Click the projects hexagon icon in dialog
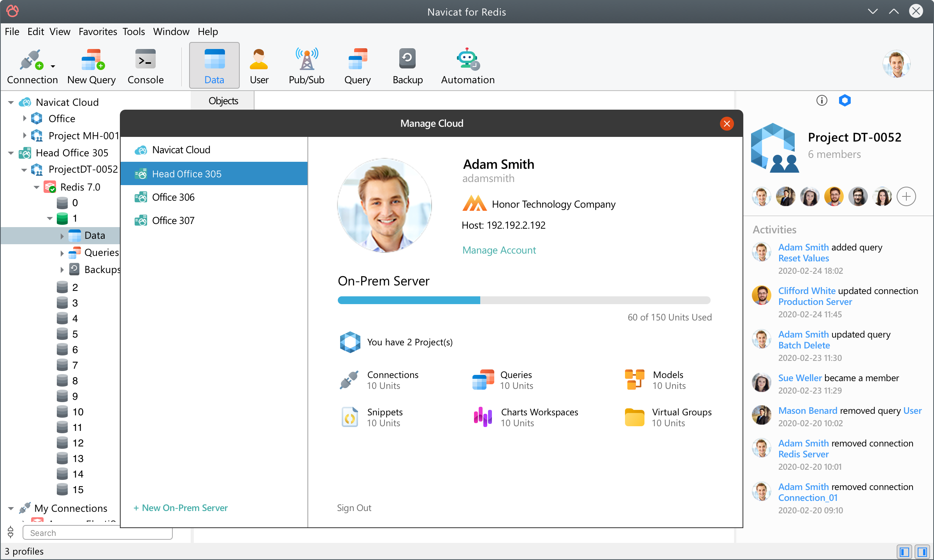The height and width of the screenshot is (560, 934). click(350, 342)
